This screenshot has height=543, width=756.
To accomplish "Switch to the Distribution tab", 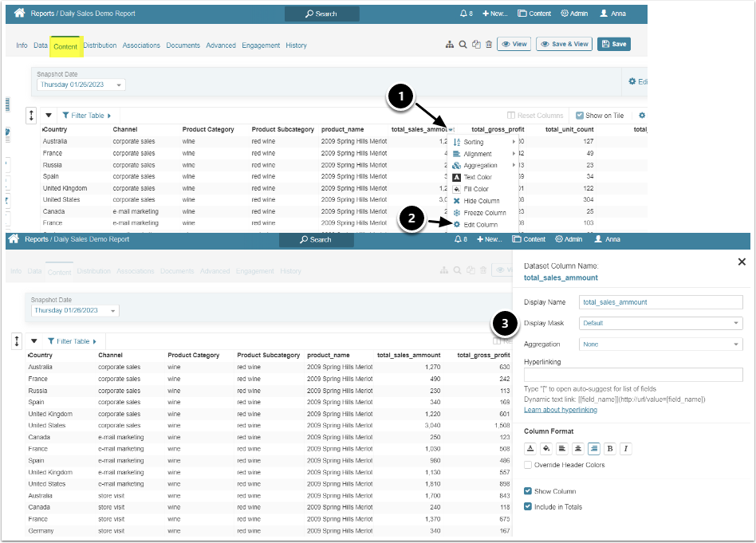I will click(100, 45).
